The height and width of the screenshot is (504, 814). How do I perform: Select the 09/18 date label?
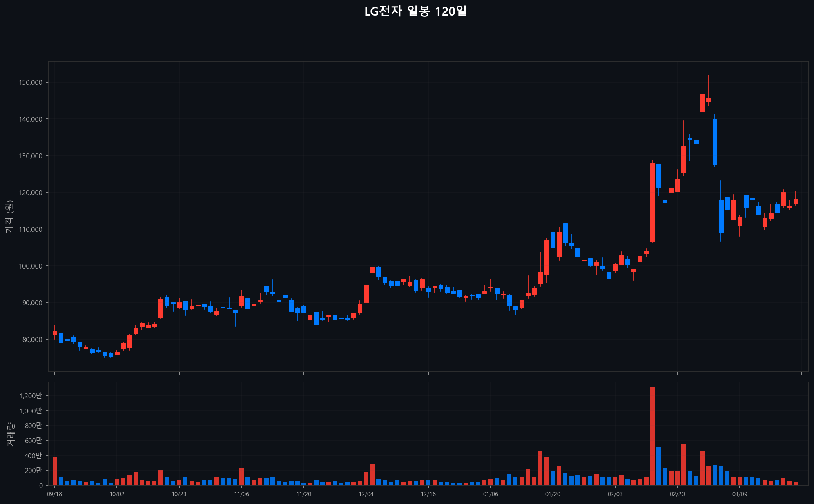click(x=55, y=494)
